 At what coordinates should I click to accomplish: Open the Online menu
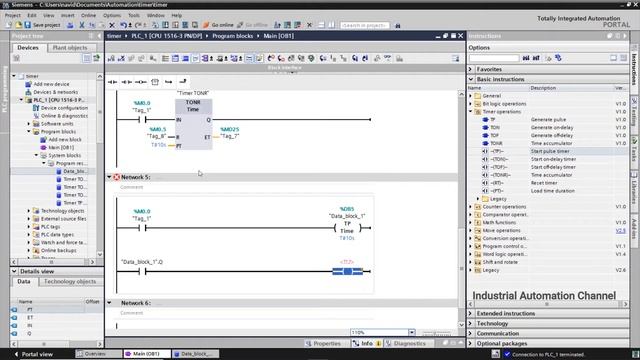coord(88,15)
